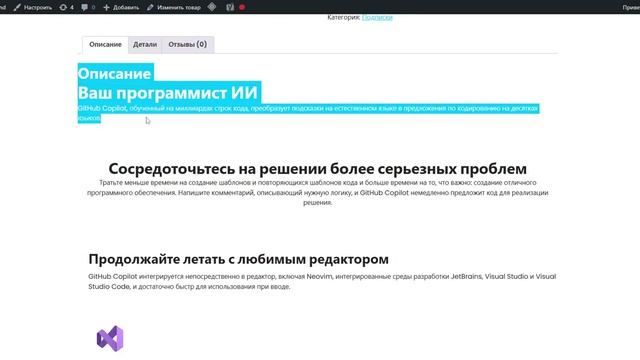This screenshot has height=360, width=640.
Task: Click the highlighted GitHub Copilot intro paragraph
Action: click(x=308, y=113)
